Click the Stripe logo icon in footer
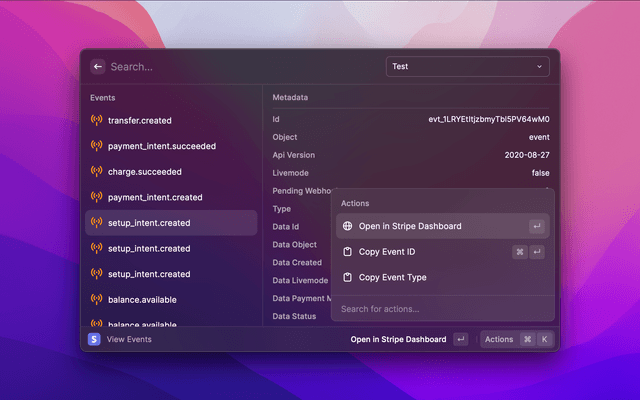Image resolution: width=640 pixels, height=400 pixels. tap(95, 340)
